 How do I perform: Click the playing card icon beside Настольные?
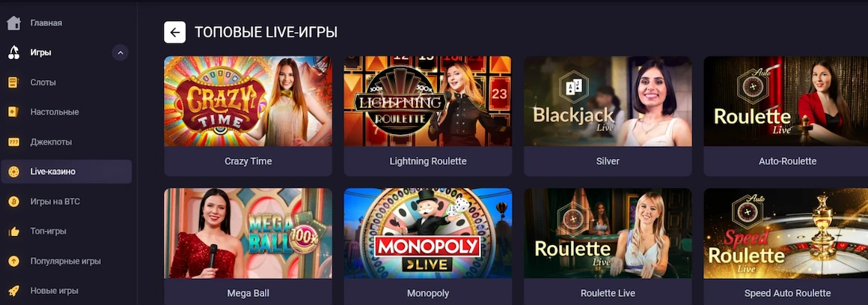[13, 112]
